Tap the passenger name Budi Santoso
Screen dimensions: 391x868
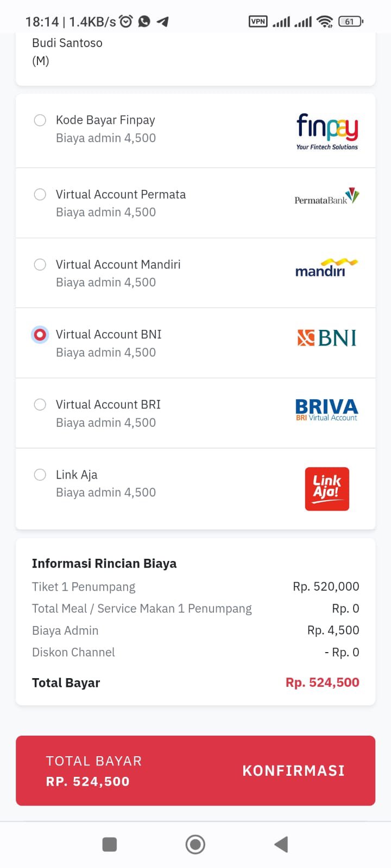67,43
